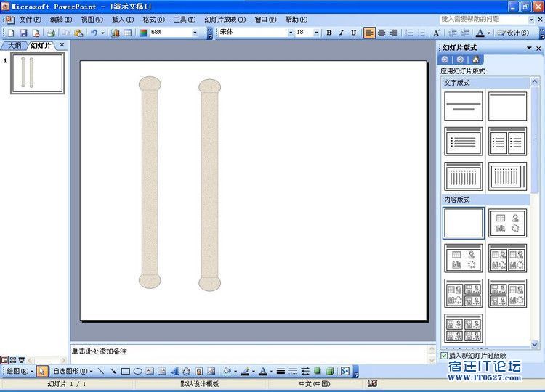Image resolution: width=545 pixels, height=392 pixels.
Task: Open the 绘图 (Draw) menu button
Action: 20,371
